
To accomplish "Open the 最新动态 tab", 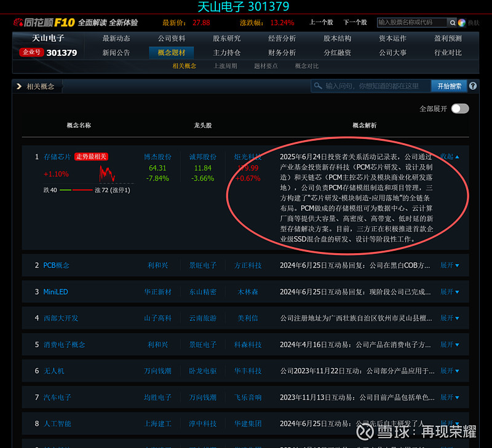I will (x=116, y=38).
